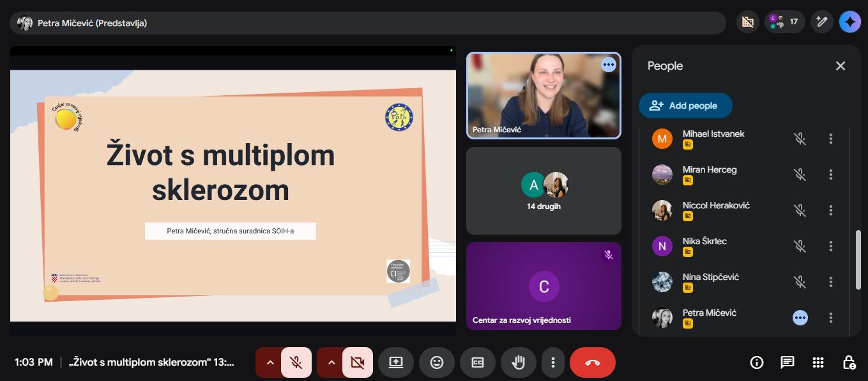This screenshot has width=868, height=381.
Task: Toggle closed captions
Action: click(478, 362)
